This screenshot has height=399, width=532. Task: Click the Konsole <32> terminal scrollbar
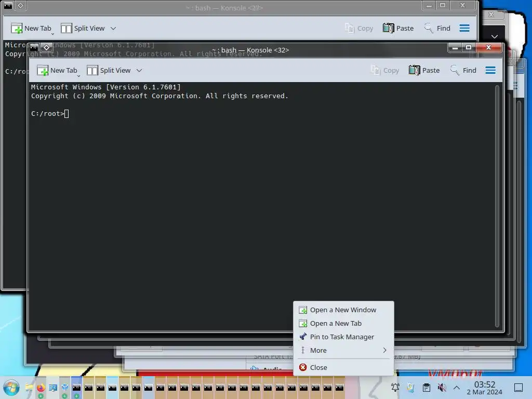pos(497,206)
